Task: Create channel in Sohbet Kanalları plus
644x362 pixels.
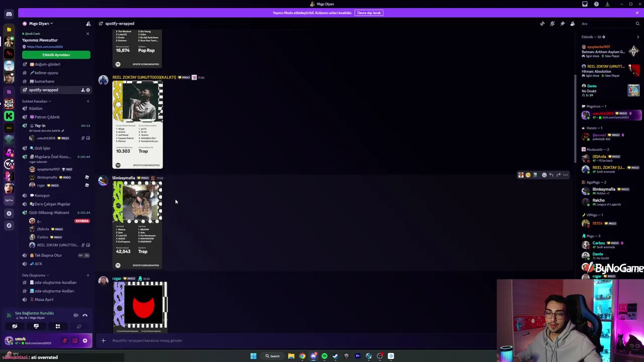Action: tap(88, 101)
